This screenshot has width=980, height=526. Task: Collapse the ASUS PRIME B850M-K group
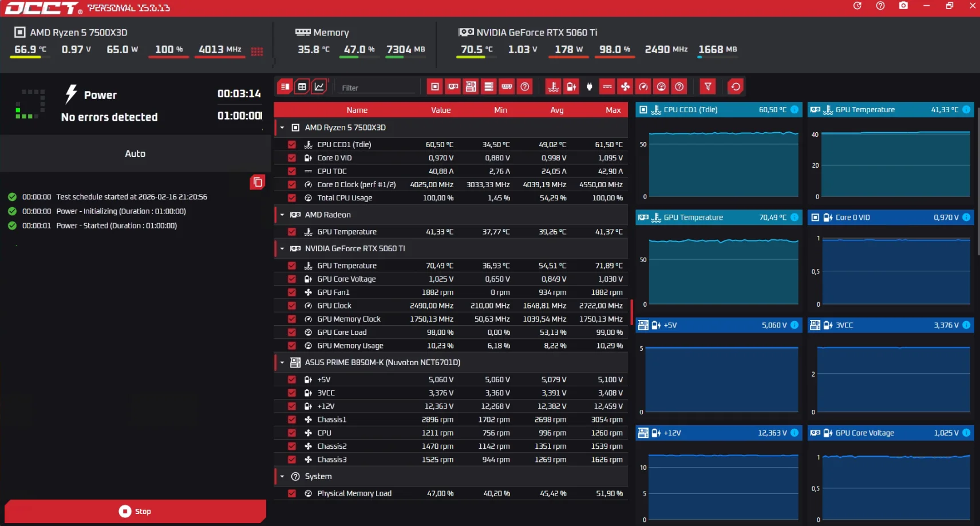tap(282, 362)
